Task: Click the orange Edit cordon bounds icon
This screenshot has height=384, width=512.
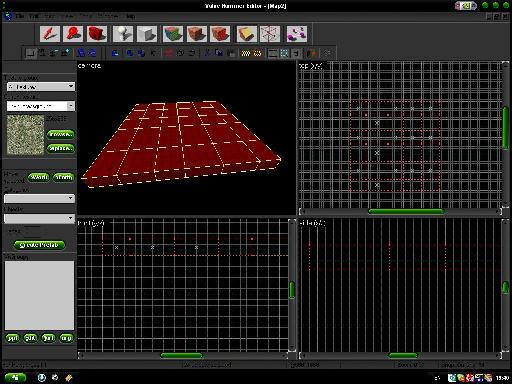Action: (258, 53)
